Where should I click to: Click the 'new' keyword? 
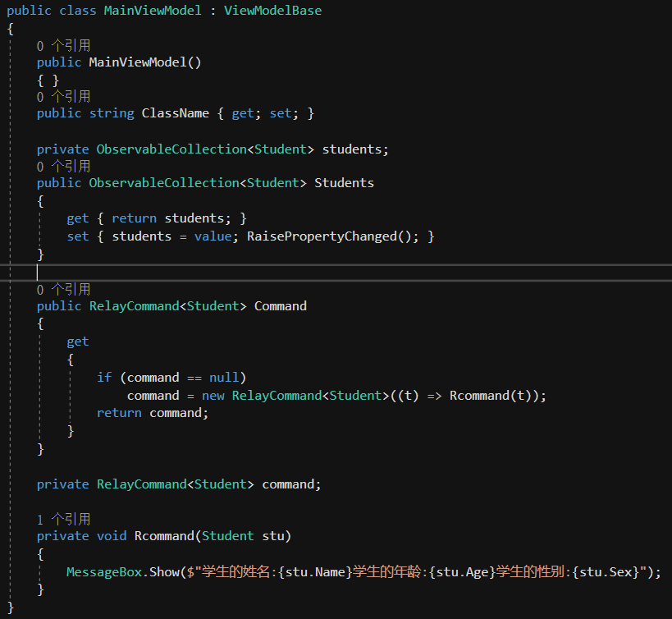coord(213,395)
